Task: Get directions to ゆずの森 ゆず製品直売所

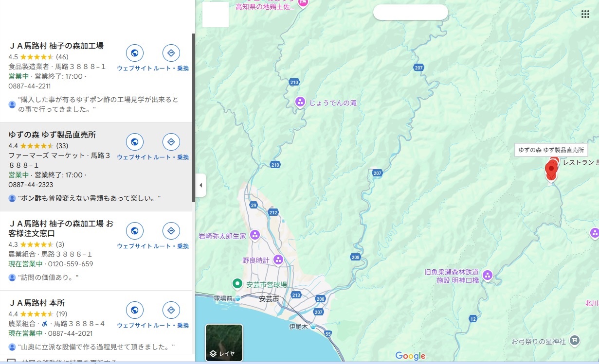Action: pyautogui.click(x=171, y=142)
